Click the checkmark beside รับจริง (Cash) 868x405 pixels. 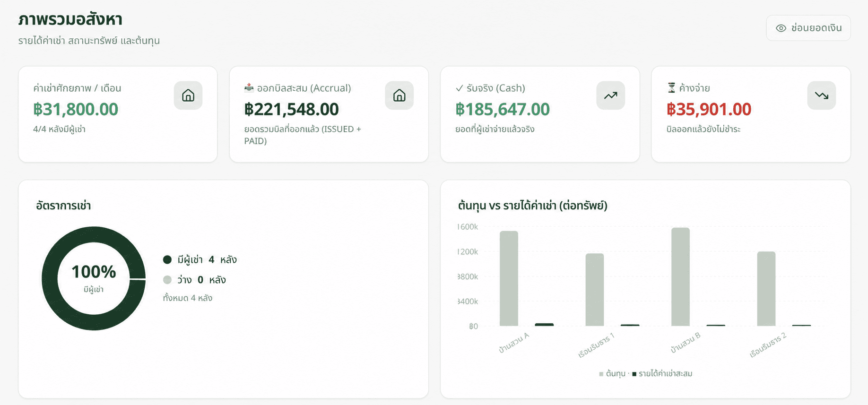(x=460, y=88)
